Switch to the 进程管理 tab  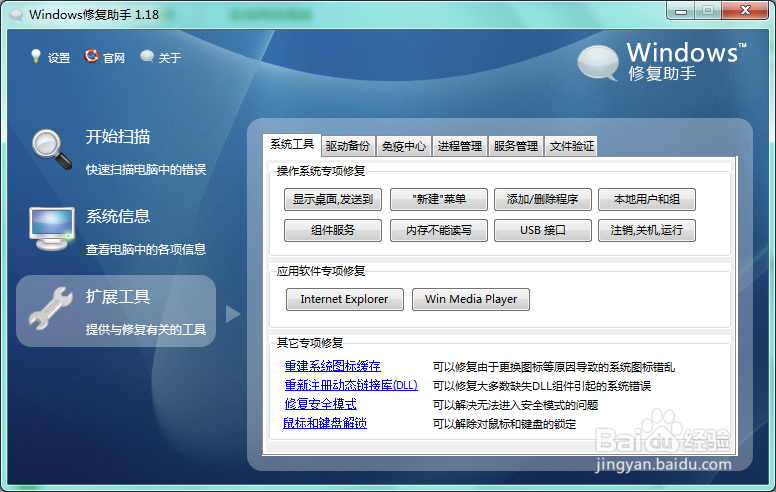[x=460, y=146]
